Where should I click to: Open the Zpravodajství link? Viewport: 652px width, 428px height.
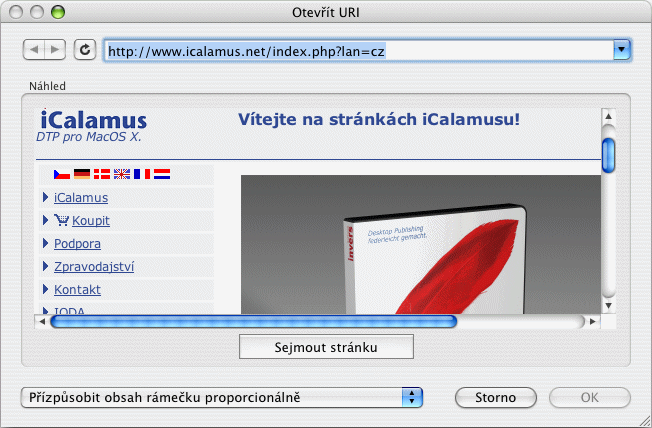[x=94, y=267]
